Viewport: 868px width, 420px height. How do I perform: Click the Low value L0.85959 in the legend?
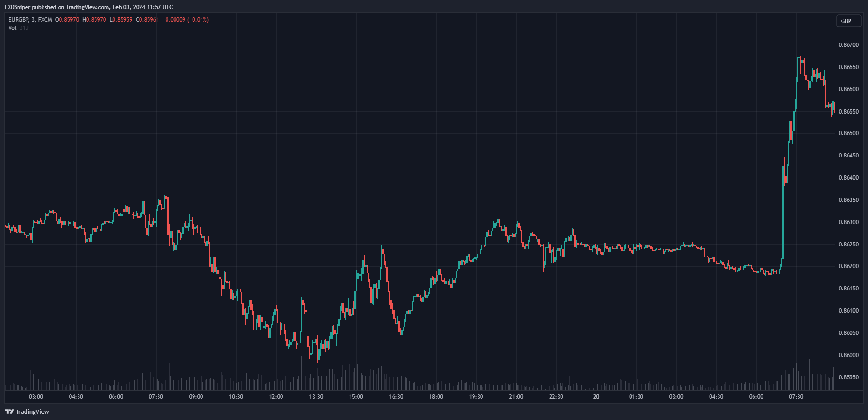121,20
